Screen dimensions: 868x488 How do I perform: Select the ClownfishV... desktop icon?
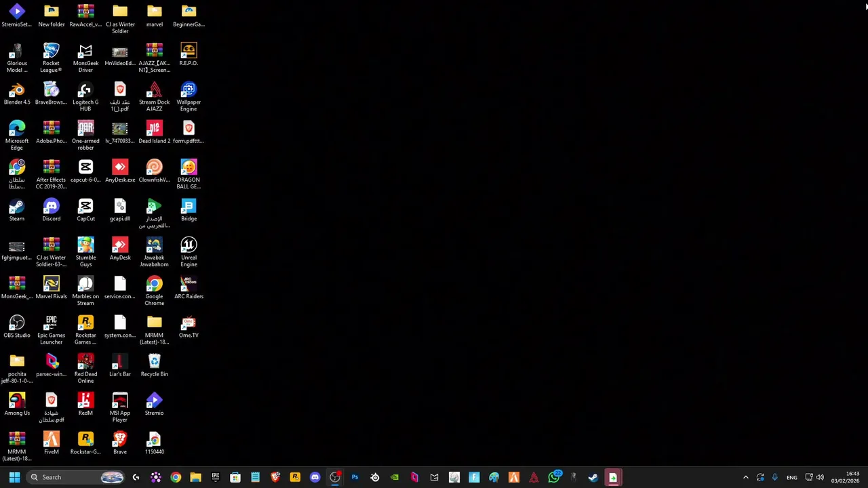tap(155, 171)
